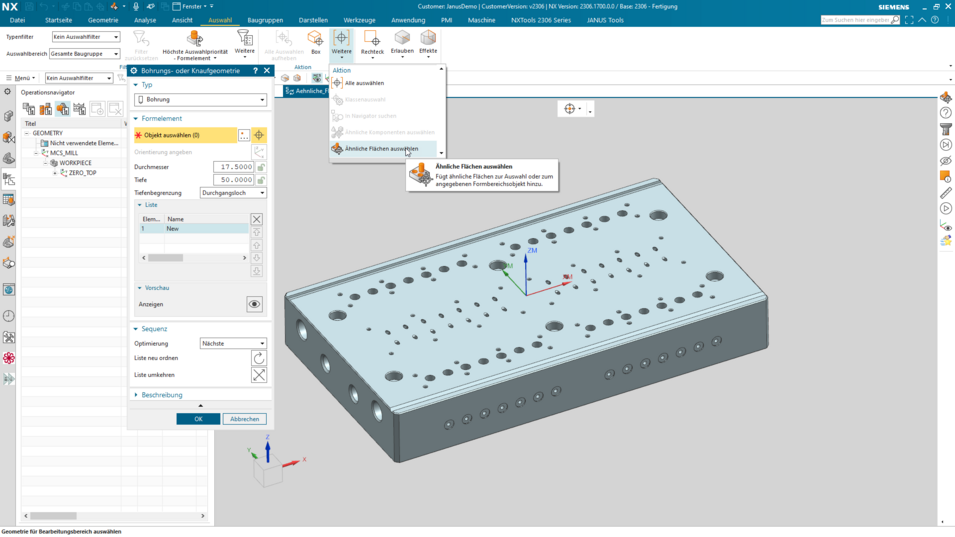
Task: Open the Datei menu
Action: [x=17, y=20]
